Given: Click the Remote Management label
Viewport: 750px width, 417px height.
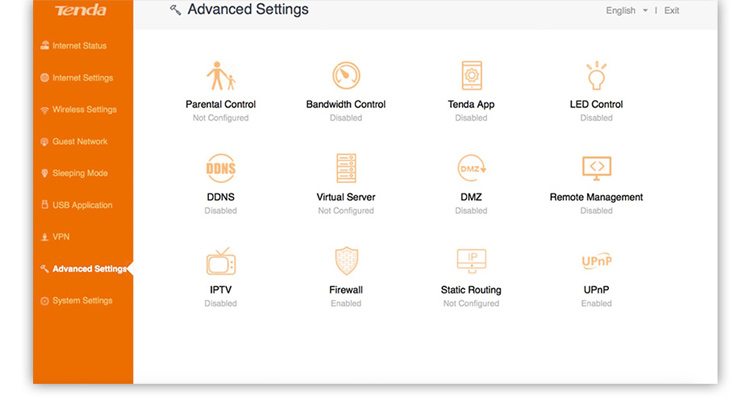Looking at the screenshot, I should [596, 197].
